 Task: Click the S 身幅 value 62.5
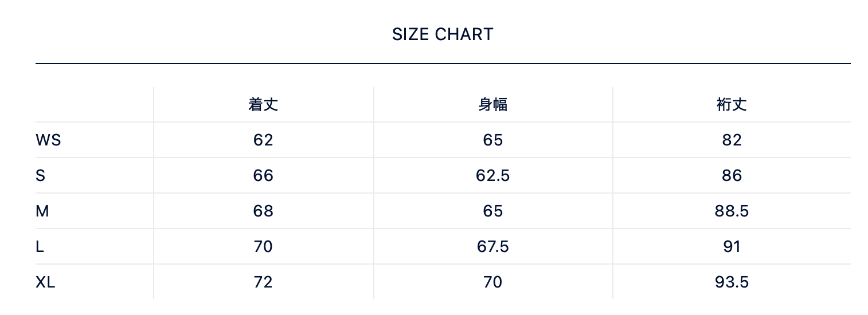tap(492, 175)
